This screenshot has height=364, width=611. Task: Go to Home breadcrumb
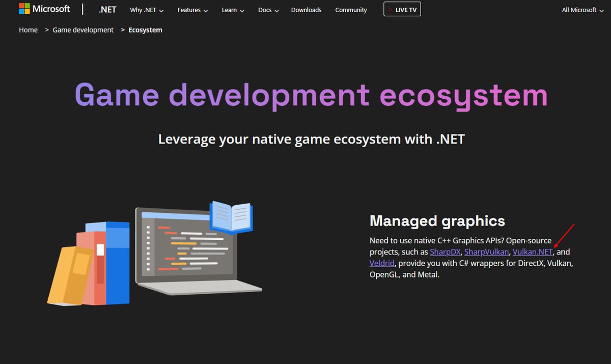click(x=29, y=30)
